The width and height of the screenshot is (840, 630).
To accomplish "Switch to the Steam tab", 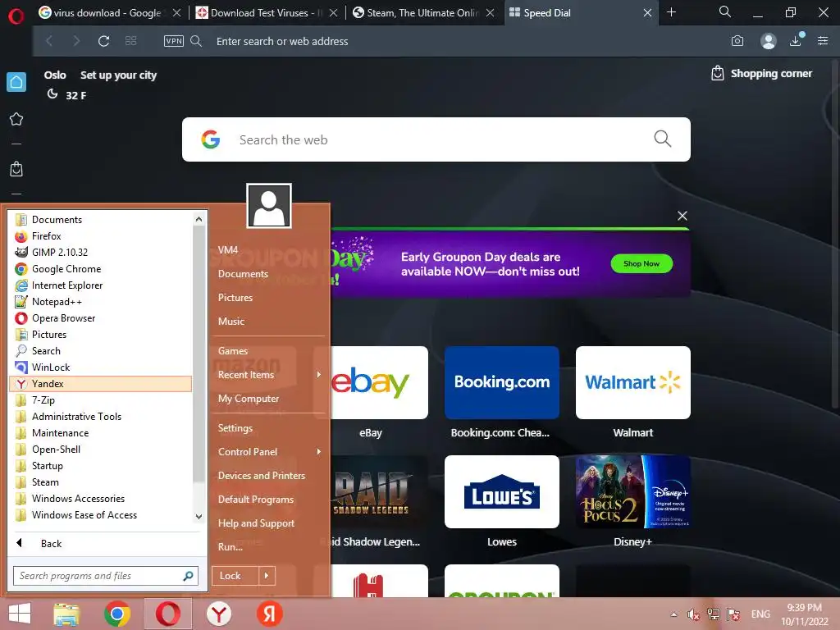I will [x=417, y=13].
